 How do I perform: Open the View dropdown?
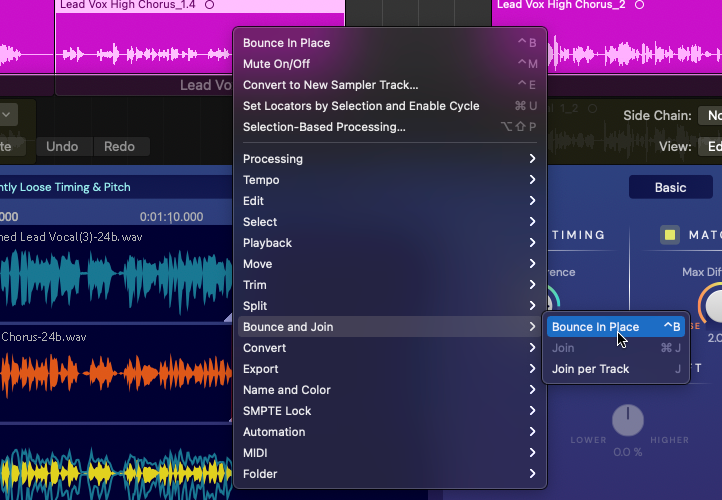709,147
